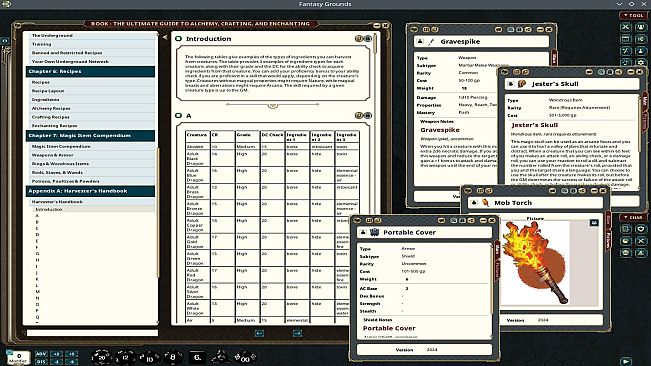Image resolution: width=651 pixels, height=366 pixels.
Task: Go to previous book page arrow
Action: tap(259, 333)
